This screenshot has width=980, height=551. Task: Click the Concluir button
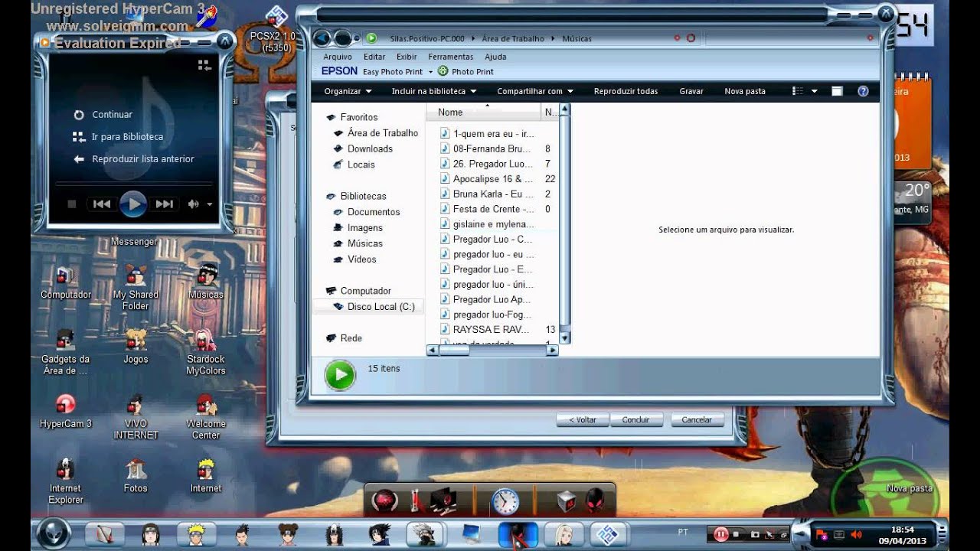(x=635, y=419)
